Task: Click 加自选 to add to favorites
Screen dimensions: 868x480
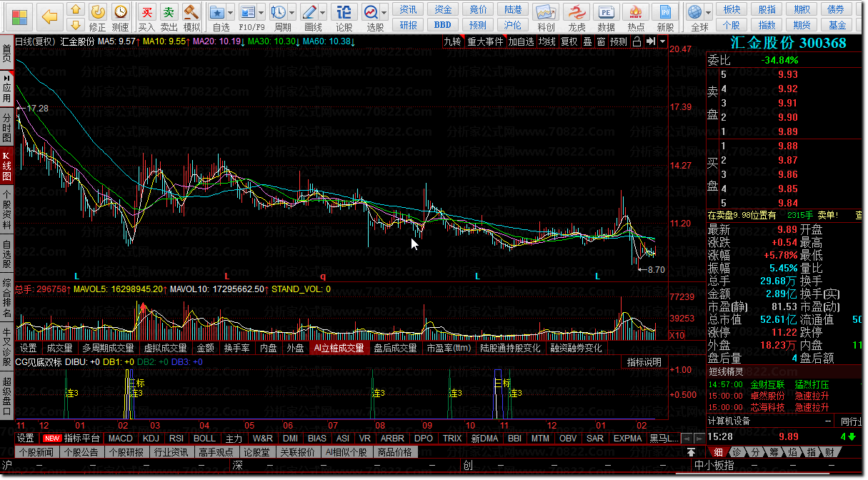Action: coord(521,41)
